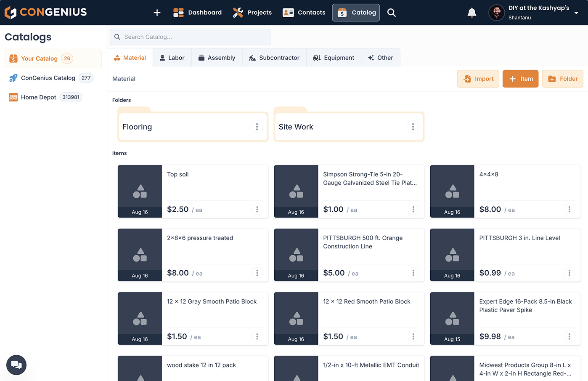Click the user profile avatar
Image resolution: width=588 pixels, height=381 pixels.
coord(496,13)
